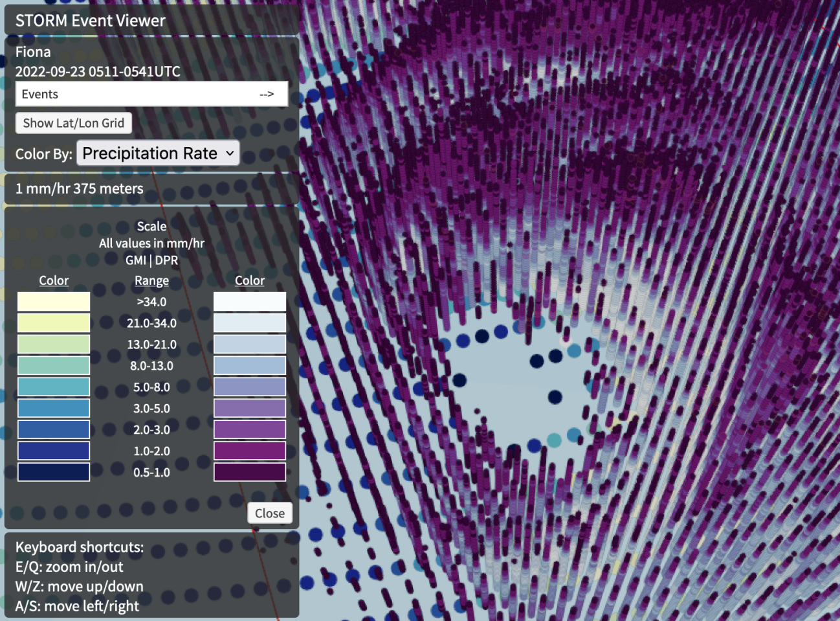Click the GMI swatch for 13.0-21.0 range

[54, 344]
